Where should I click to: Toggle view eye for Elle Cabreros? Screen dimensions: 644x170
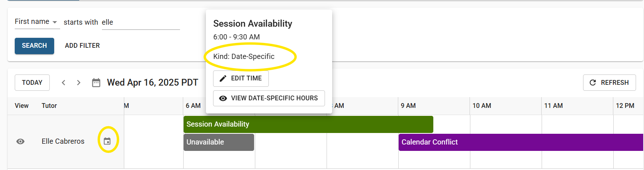click(20, 141)
